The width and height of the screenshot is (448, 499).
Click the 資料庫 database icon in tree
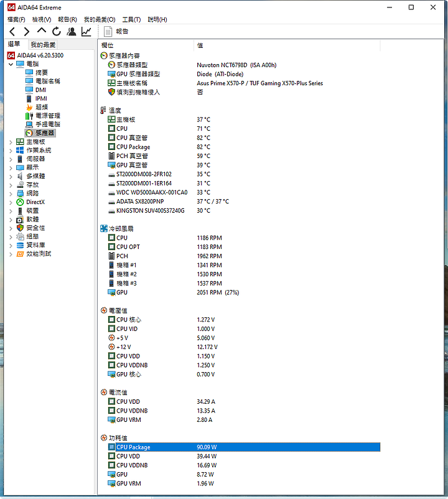[20, 245]
